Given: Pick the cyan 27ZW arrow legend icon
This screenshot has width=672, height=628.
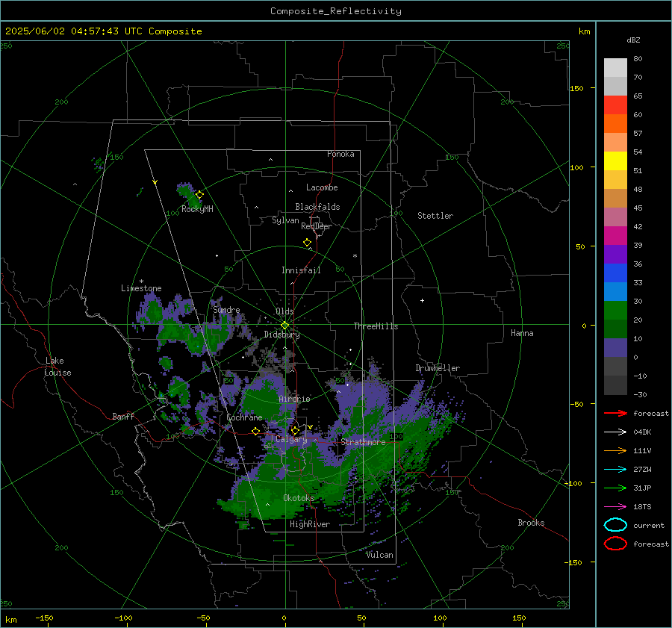Looking at the screenshot, I should 615,470.
